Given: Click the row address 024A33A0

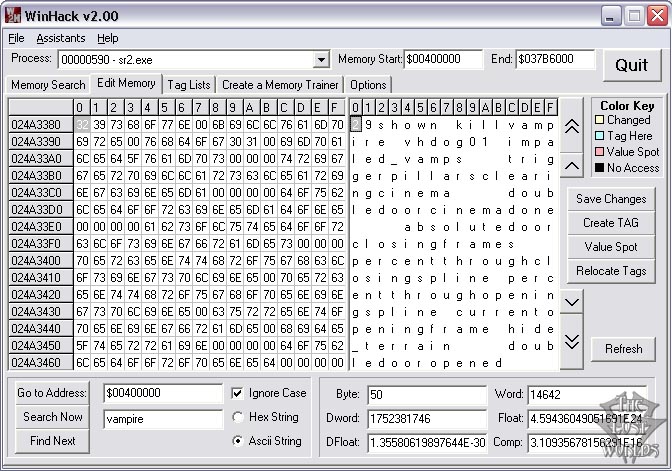Looking at the screenshot, I should (41, 159).
